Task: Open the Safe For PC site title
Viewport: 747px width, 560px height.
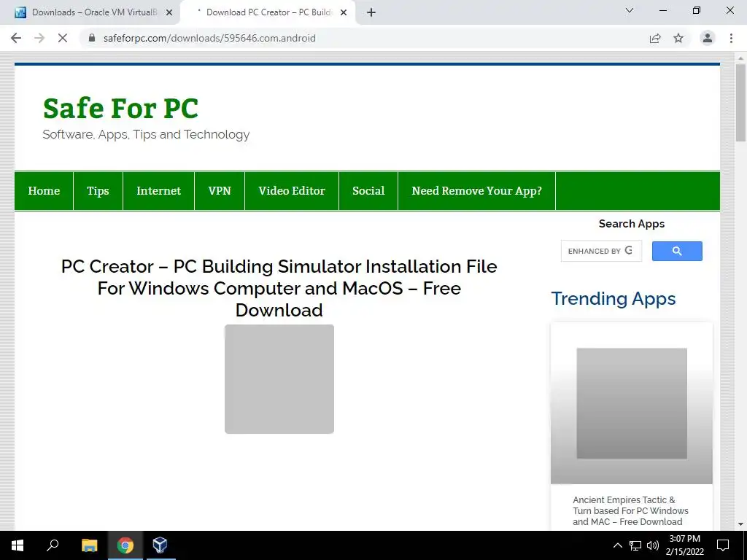Action: point(120,108)
